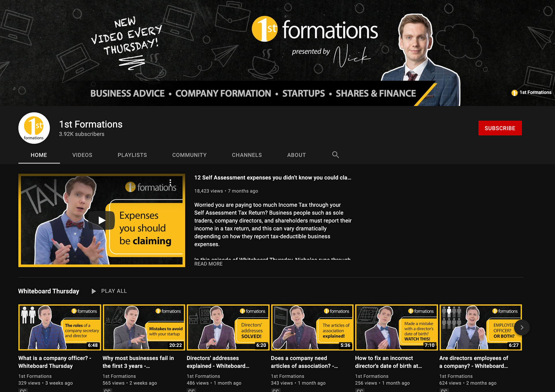Switch to the Videos tab
Image resolution: width=555 pixels, height=392 pixels.
click(x=82, y=155)
